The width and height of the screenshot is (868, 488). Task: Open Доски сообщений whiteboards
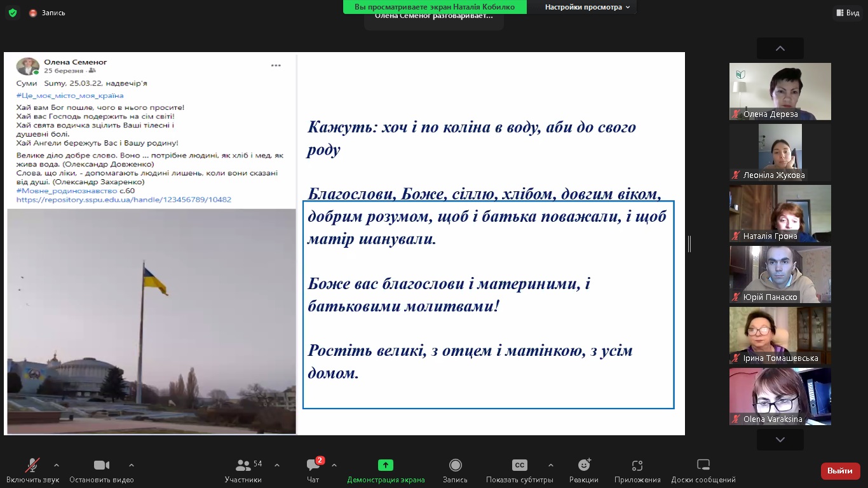703,471
